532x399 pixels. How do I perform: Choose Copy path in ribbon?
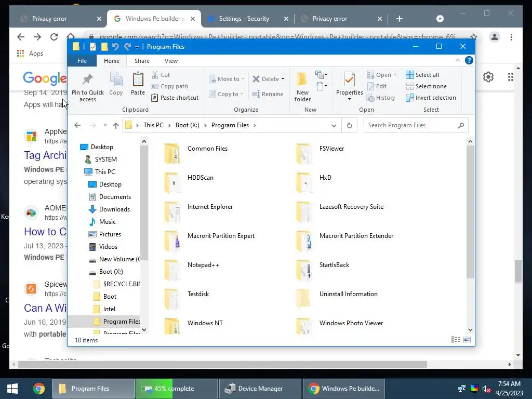pos(169,86)
